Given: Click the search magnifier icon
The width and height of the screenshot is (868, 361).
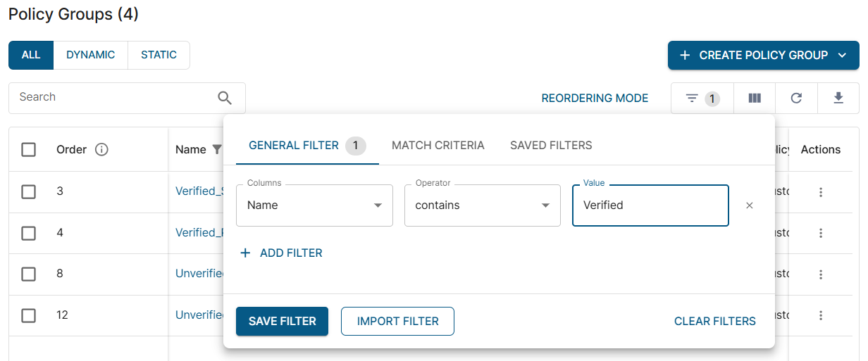Looking at the screenshot, I should click(x=225, y=98).
